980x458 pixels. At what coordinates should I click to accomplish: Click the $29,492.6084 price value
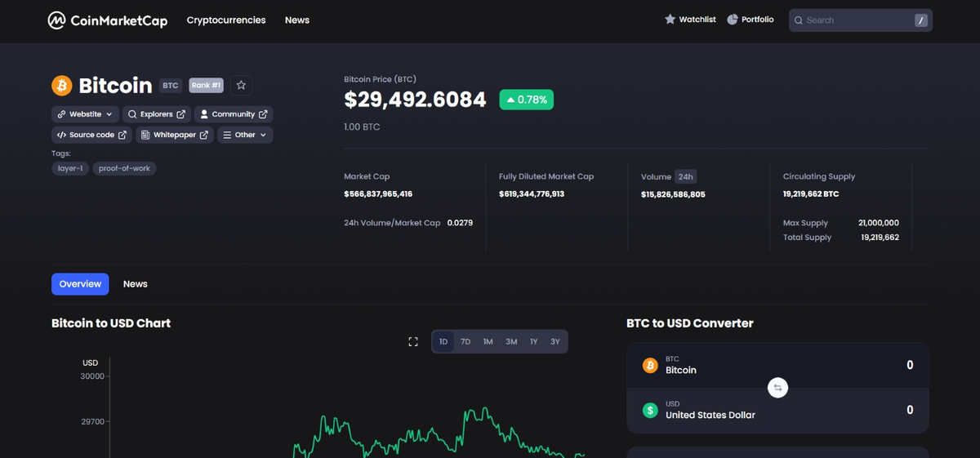(415, 100)
